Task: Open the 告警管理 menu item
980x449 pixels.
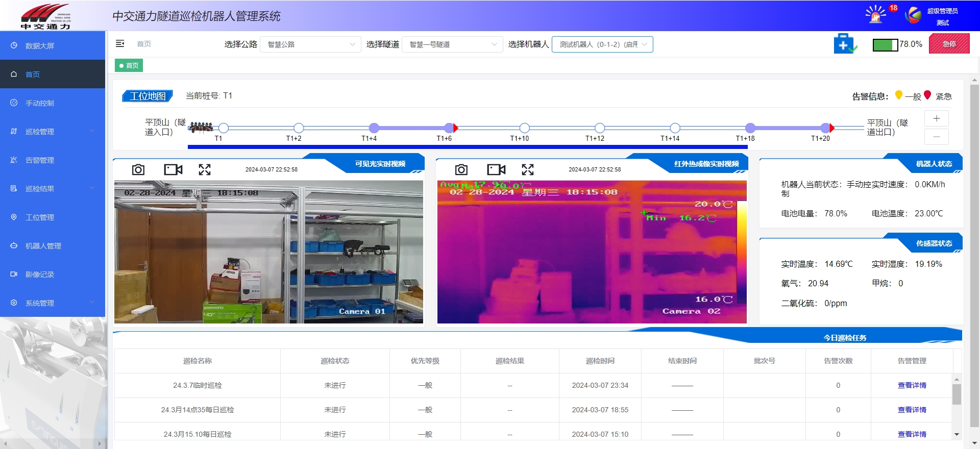Action: (x=53, y=160)
